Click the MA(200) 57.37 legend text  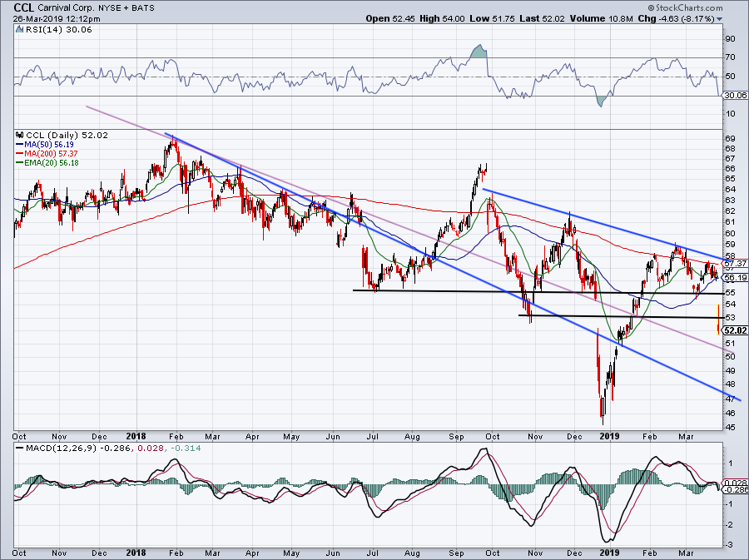(51, 154)
